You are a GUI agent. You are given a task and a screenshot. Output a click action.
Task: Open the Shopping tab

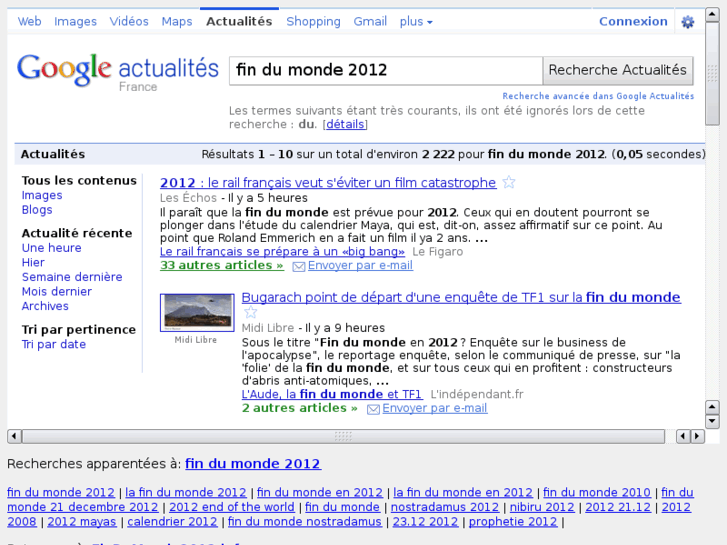click(313, 21)
